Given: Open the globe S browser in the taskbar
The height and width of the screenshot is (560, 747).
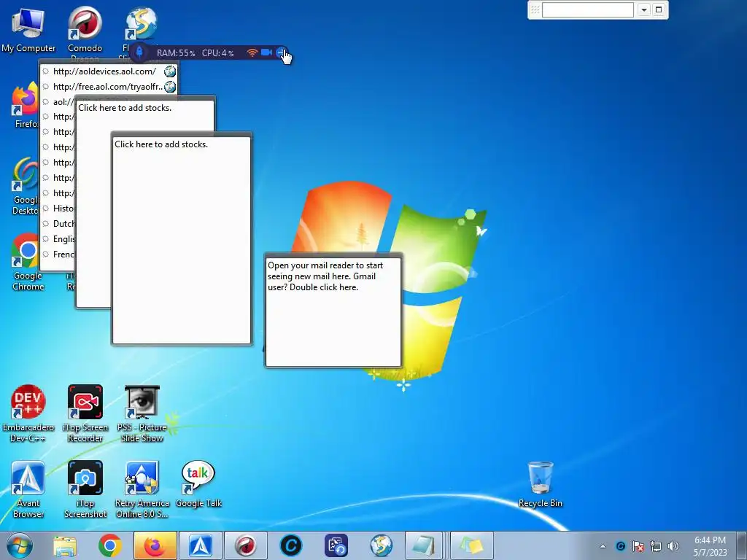Looking at the screenshot, I should click(382, 545).
